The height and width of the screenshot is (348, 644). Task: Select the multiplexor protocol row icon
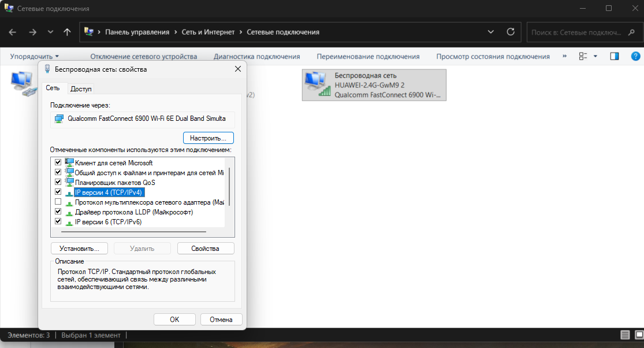pos(69,202)
